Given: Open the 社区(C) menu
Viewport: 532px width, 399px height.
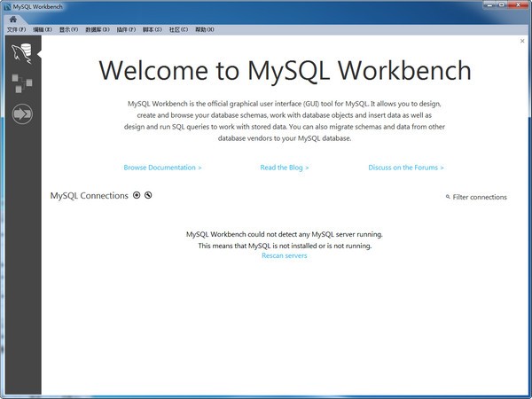Looking at the screenshot, I should 178,29.
